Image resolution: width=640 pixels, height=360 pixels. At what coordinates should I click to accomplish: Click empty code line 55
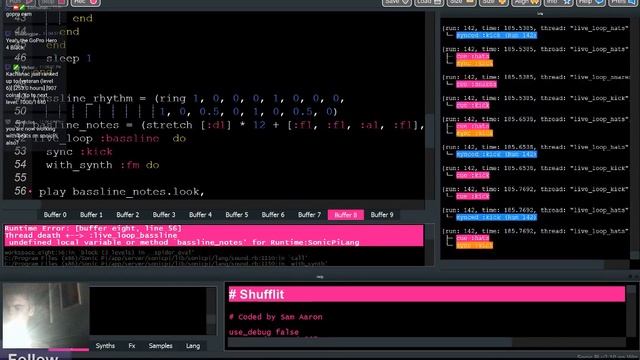click(x=229, y=178)
